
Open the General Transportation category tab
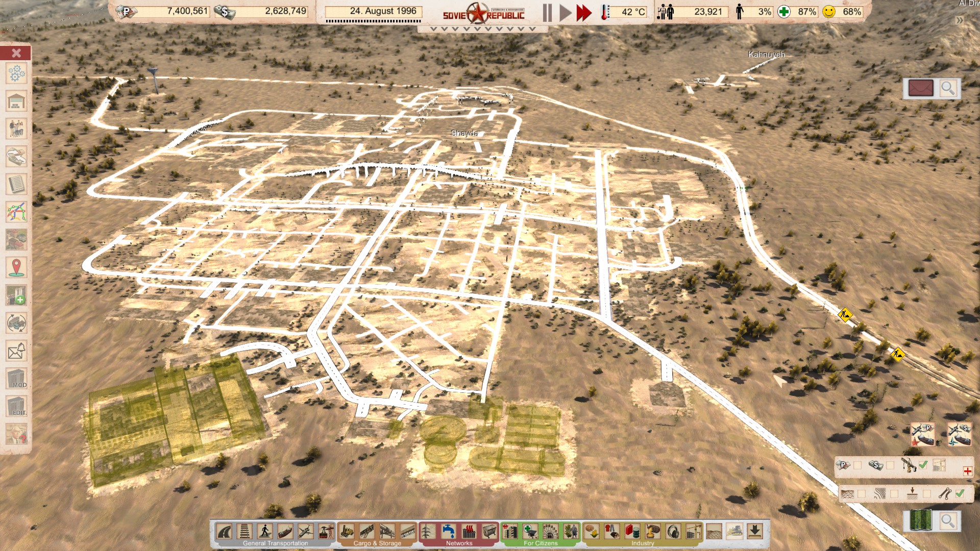tap(275, 543)
